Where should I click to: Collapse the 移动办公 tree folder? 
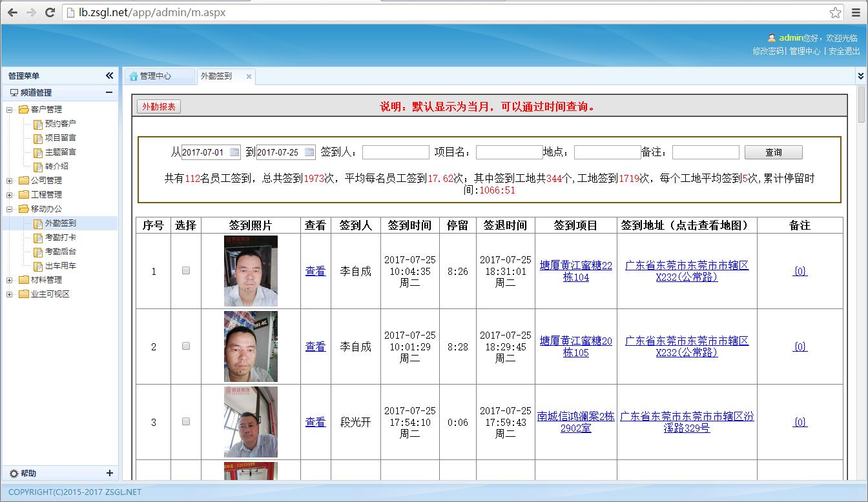[x=10, y=209]
